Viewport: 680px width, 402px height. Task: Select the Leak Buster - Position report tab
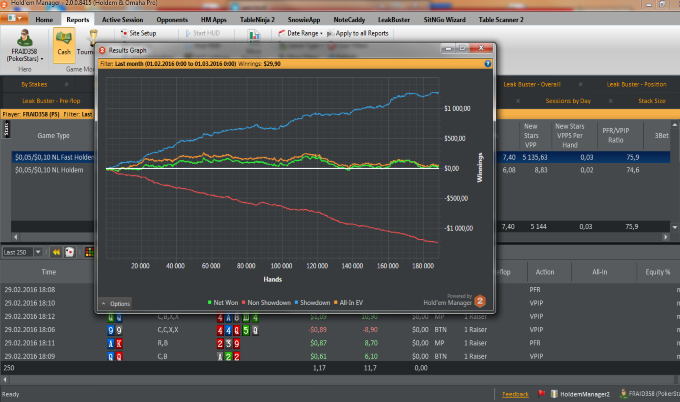tap(636, 84)
